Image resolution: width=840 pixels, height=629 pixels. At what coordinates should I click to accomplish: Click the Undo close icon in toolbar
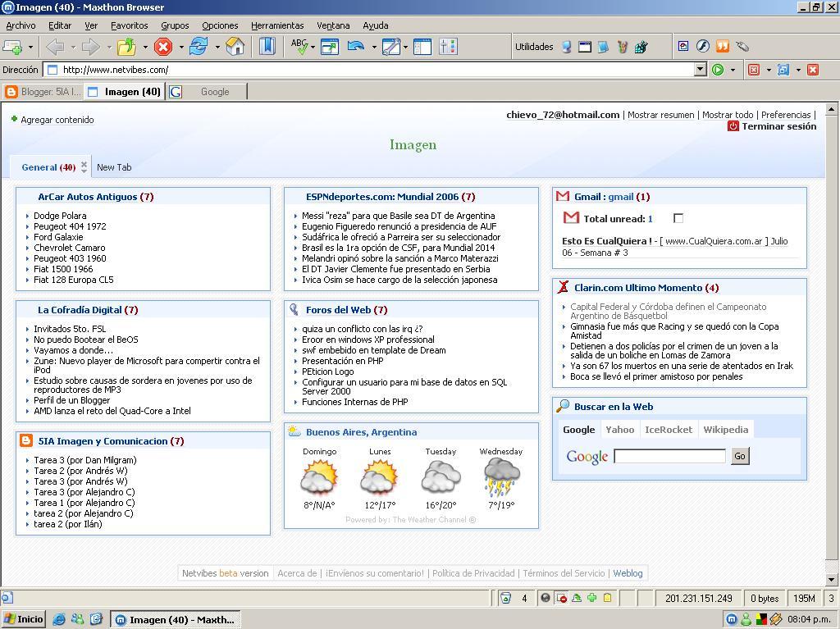point(356,47)
